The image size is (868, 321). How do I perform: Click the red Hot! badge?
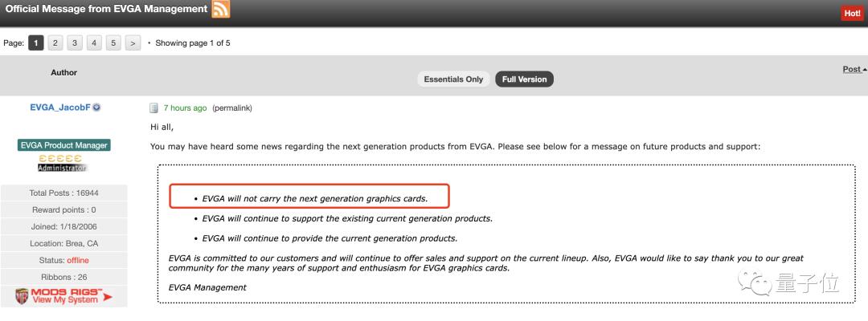(852, 13)
